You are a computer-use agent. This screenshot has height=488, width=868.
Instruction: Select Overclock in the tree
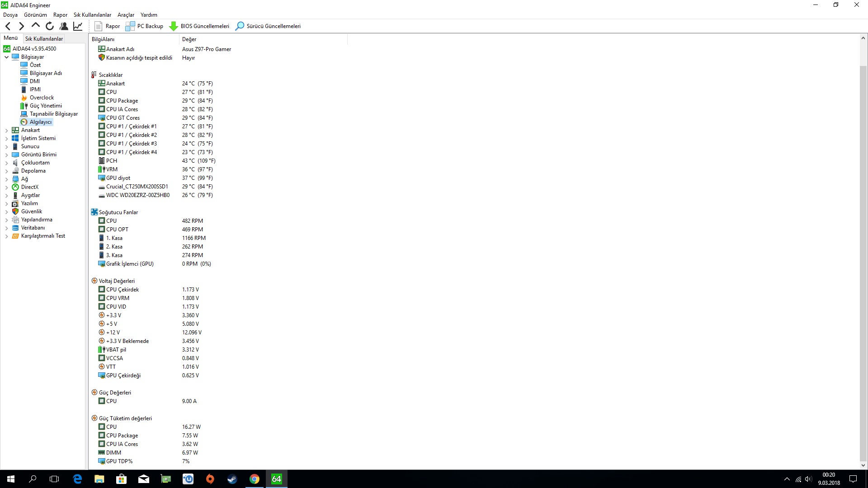pyautogui.click(x=42, y=98)
